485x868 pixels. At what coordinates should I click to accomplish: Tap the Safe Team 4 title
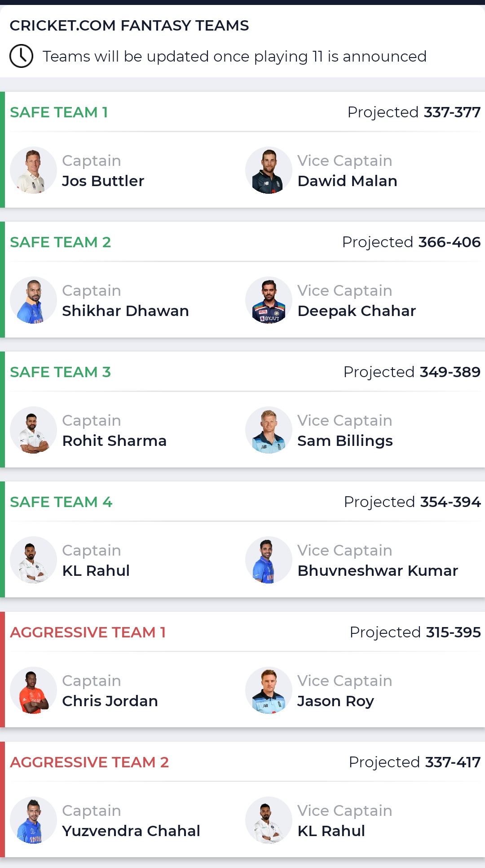point(61,502)
